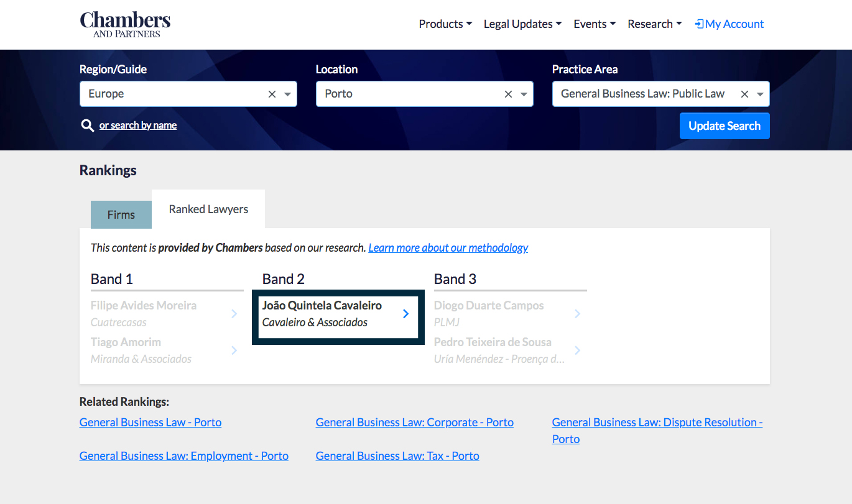The width and height of the screenshot is (852, 504).
Task: Click the Miranda & Associados firm text
Action: point(141,359)
